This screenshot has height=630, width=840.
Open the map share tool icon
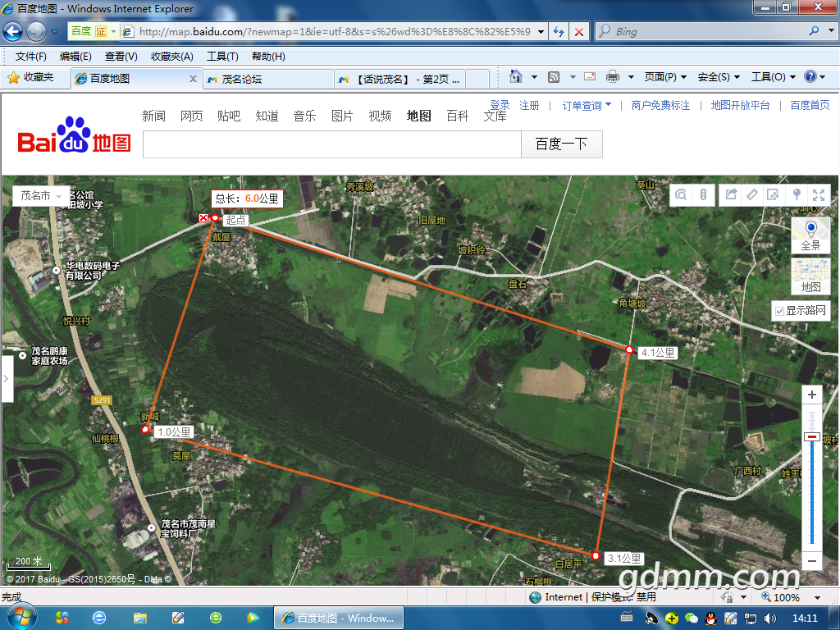[x=731, y=194]
